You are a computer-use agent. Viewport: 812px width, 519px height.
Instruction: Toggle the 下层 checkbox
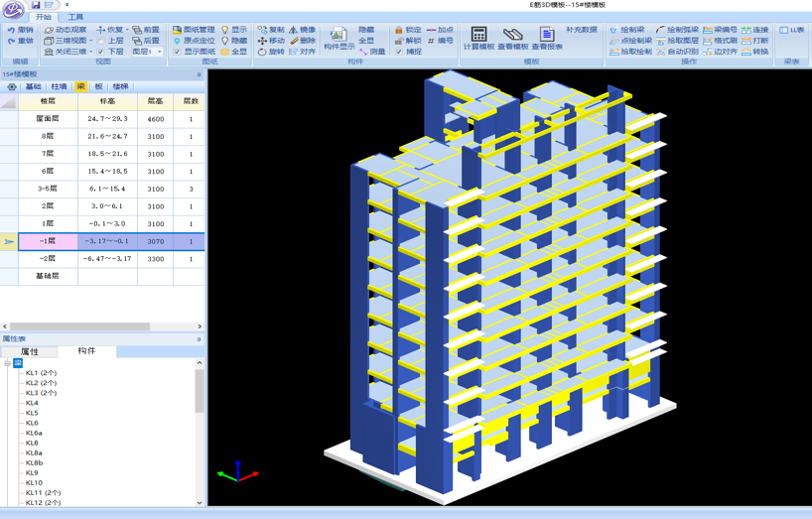100,52
